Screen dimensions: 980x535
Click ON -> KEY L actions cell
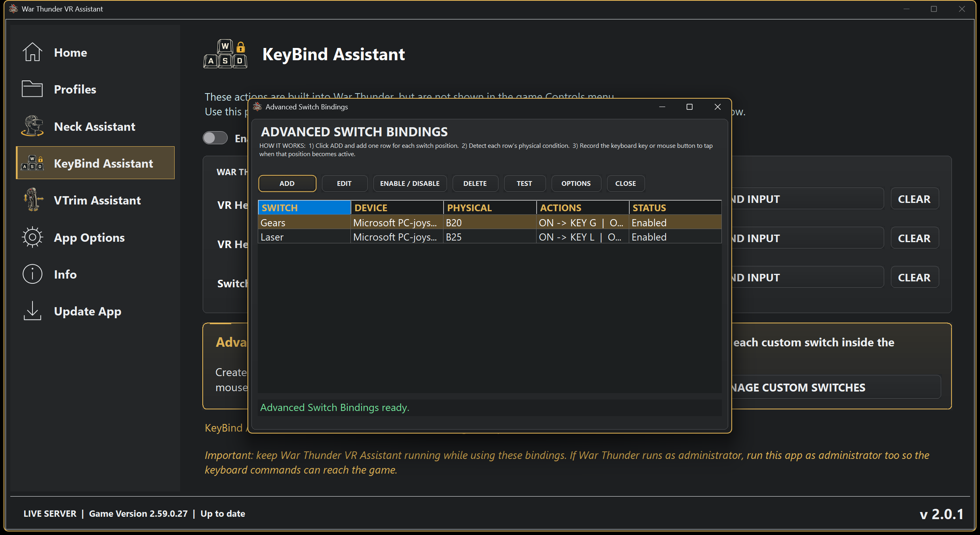tap(582, 237)
